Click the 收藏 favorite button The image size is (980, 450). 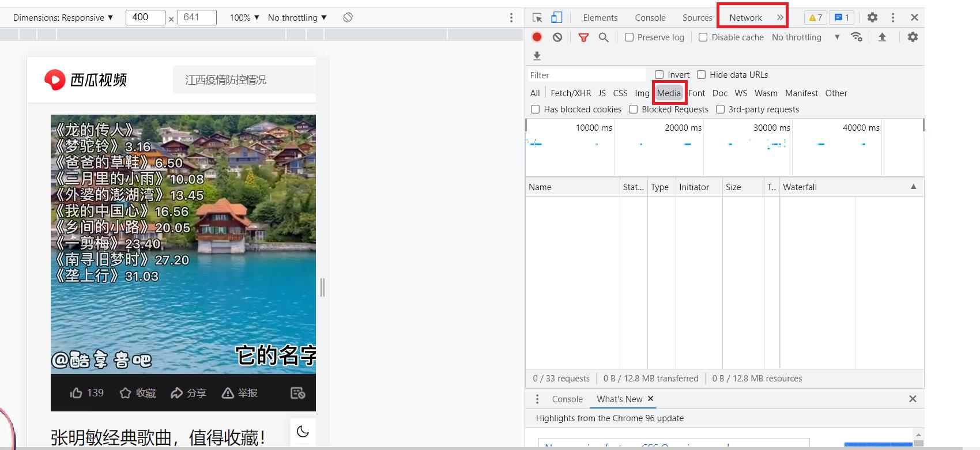(x=138, y=393)
